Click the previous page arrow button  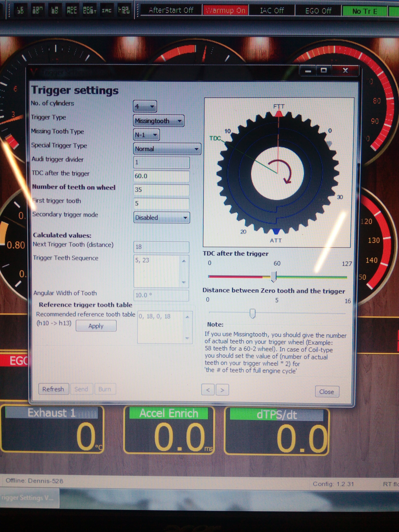(x=208, y=390)
